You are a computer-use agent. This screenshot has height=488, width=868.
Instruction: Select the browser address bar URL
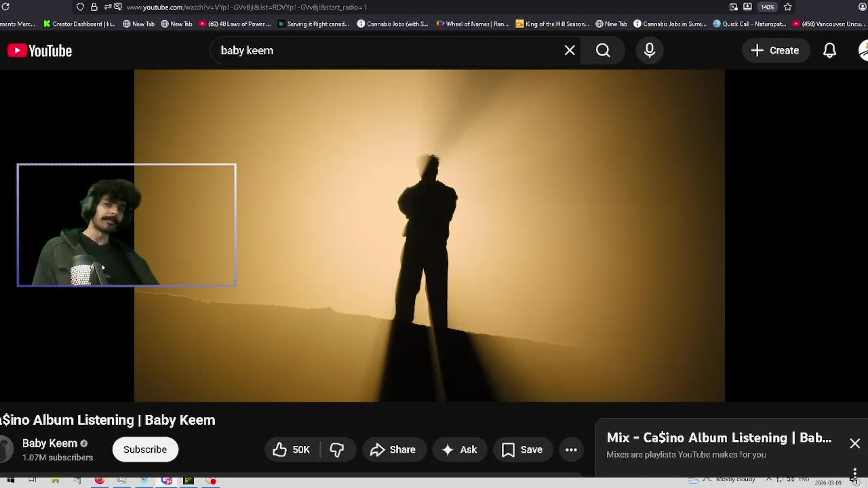tap(246, 7)
